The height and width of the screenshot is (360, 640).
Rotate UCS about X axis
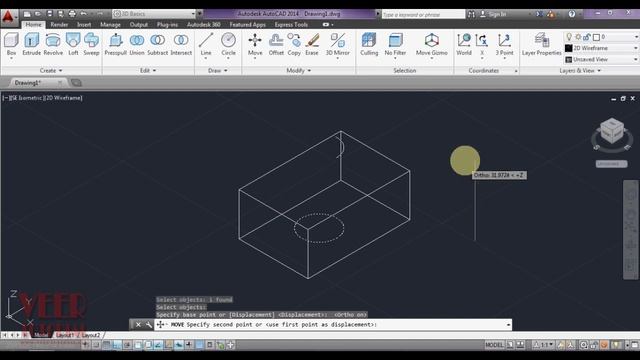(x=482, y=44)
